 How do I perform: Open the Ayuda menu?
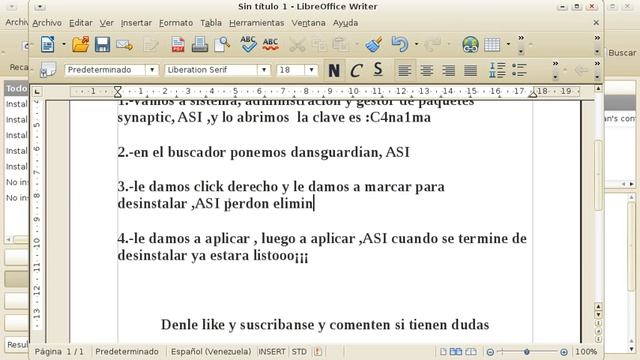pos(345,23)
